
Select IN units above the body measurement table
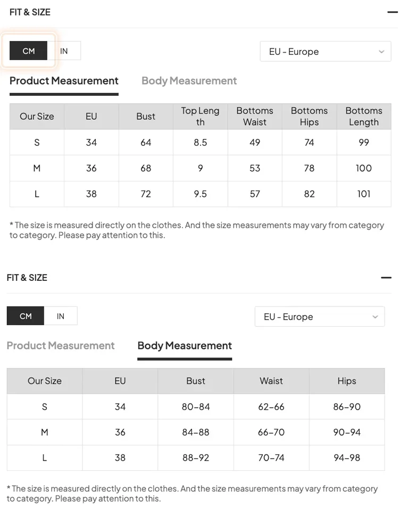tap(61, 316)
